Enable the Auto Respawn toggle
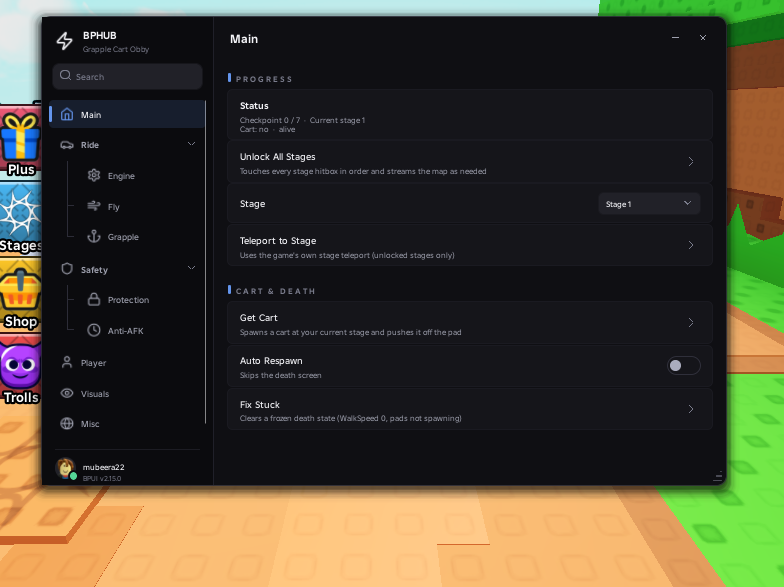Image resolution: width=784 pixels, height=587 pixels. [684, 366]
